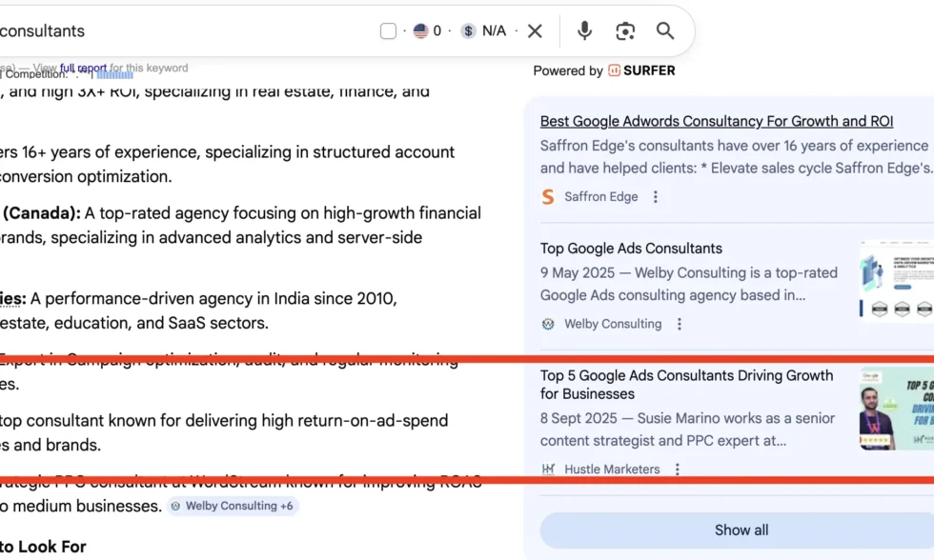Open the Top 5 Google Ads Consultants result
This screenshot has height=560, width=934.
[687, 384]
